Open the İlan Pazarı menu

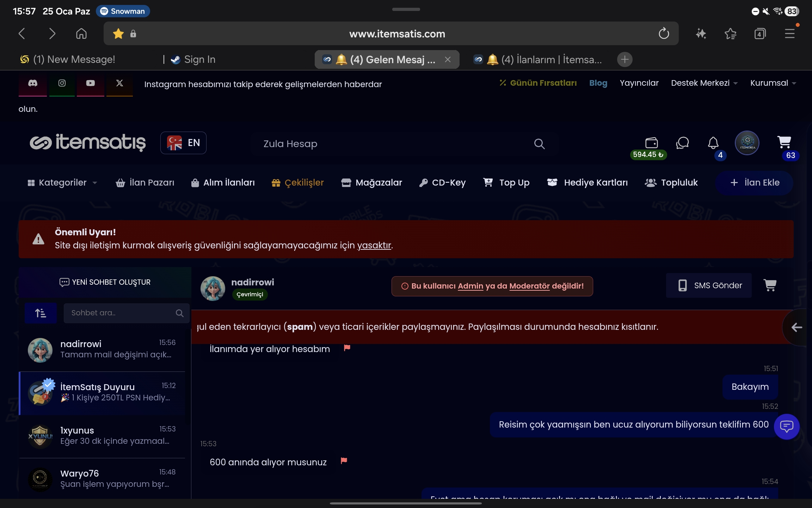click(145, 183)
